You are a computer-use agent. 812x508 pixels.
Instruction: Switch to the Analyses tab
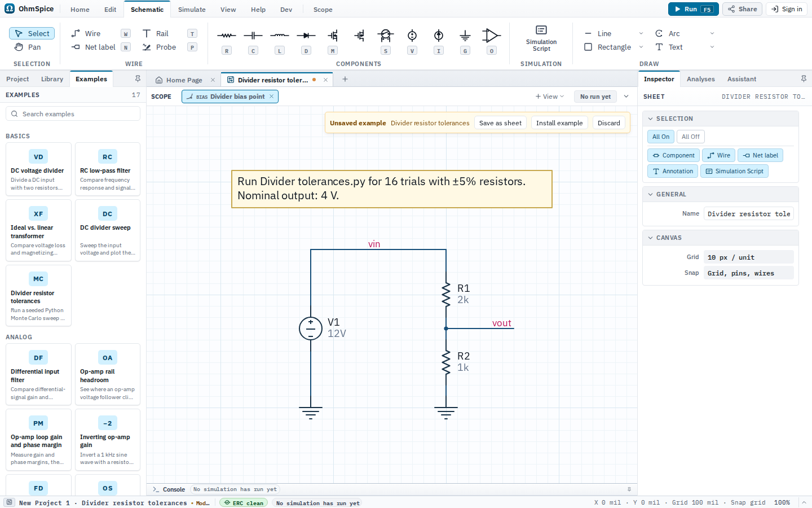700,79
